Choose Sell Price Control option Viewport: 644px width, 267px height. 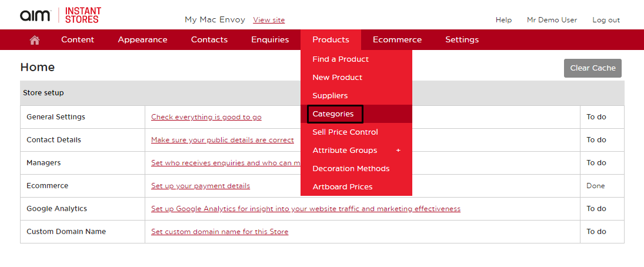click(x=345, y=132)
